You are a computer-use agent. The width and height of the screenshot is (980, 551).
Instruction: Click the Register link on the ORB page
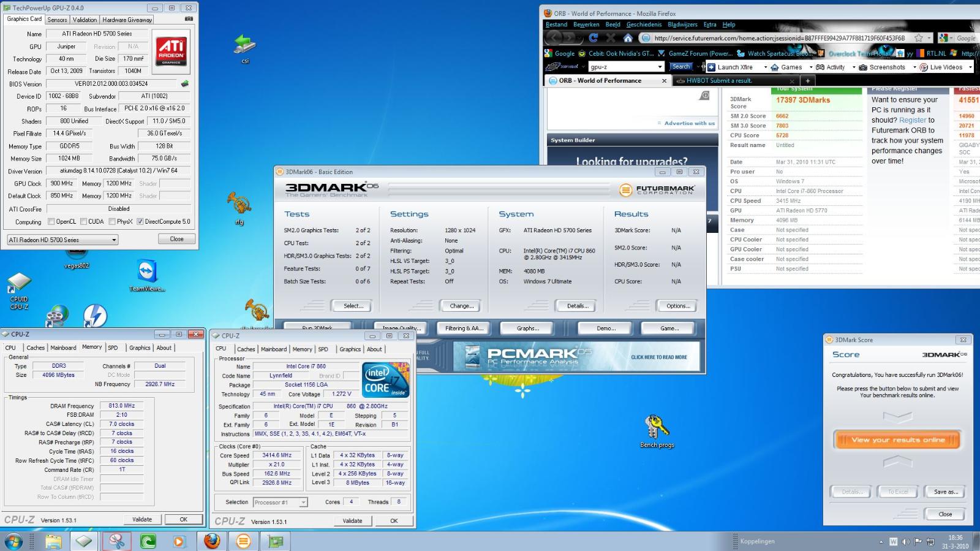[x=913, y=120]
